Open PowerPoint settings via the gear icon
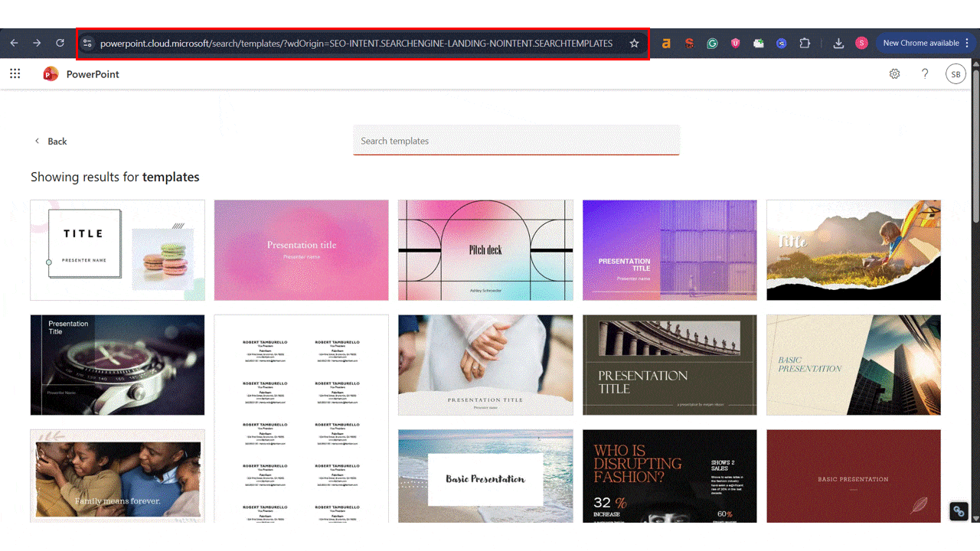This screenshot has height=551, width=980. coord(894,73)
